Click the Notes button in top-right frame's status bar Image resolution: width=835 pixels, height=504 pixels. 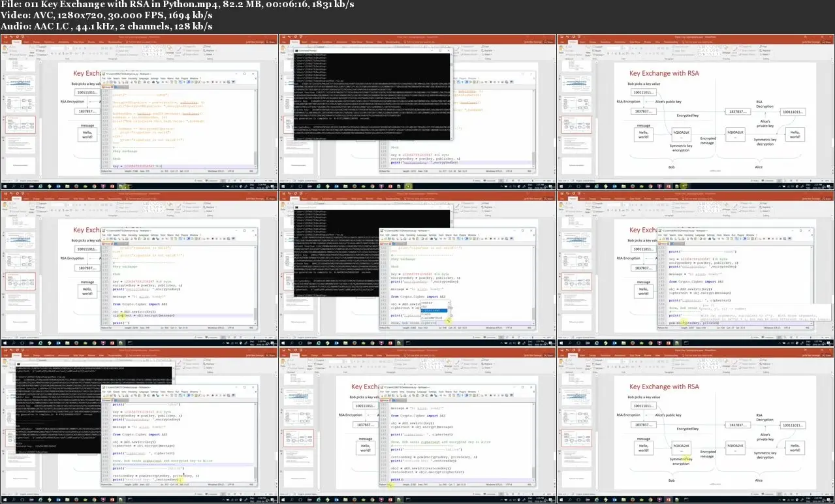pyautogui.click(x=755, y=180)
